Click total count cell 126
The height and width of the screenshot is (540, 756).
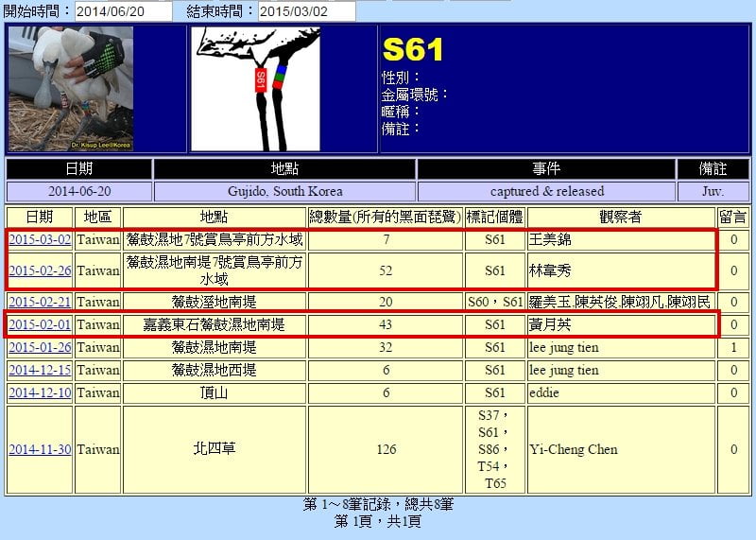[386, 449]
